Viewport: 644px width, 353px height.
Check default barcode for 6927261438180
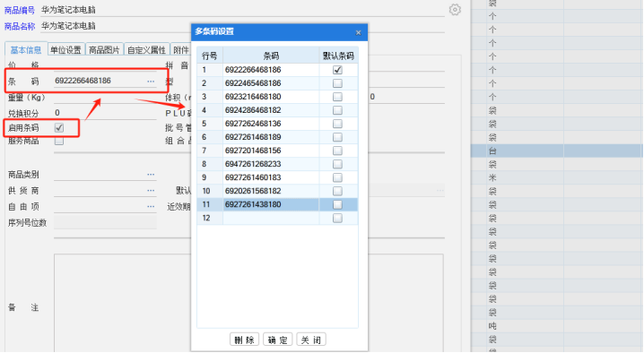coord(337,204)
